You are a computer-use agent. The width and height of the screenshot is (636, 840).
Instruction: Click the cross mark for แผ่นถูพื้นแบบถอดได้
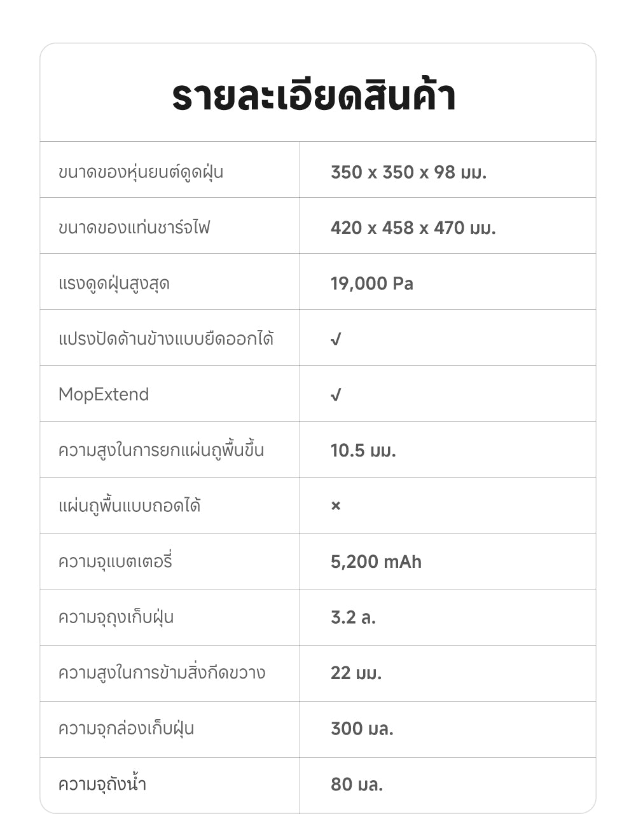pyautogui.click(x=336, y=506)
